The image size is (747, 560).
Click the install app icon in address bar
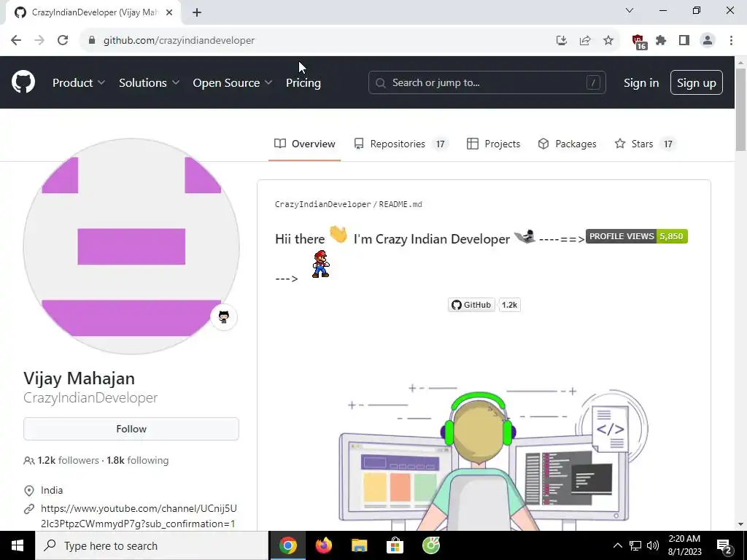point(561,41)
